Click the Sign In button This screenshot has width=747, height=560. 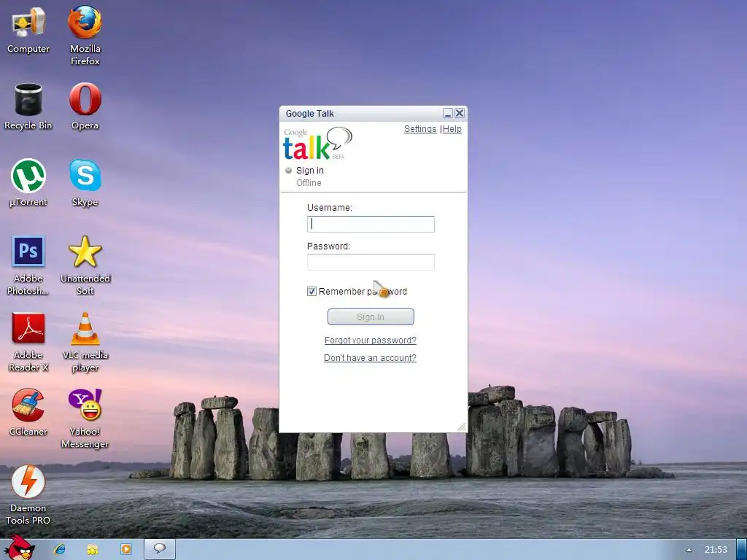[371, 316]
